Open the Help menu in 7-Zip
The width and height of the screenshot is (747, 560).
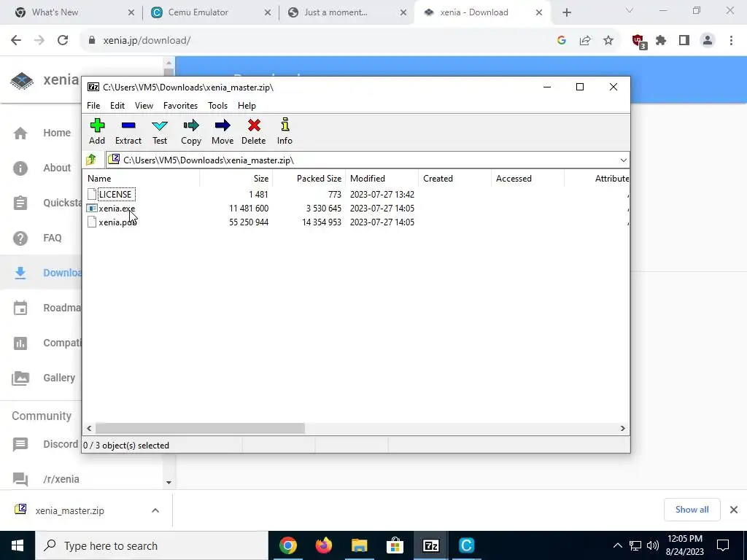[247, 106]
